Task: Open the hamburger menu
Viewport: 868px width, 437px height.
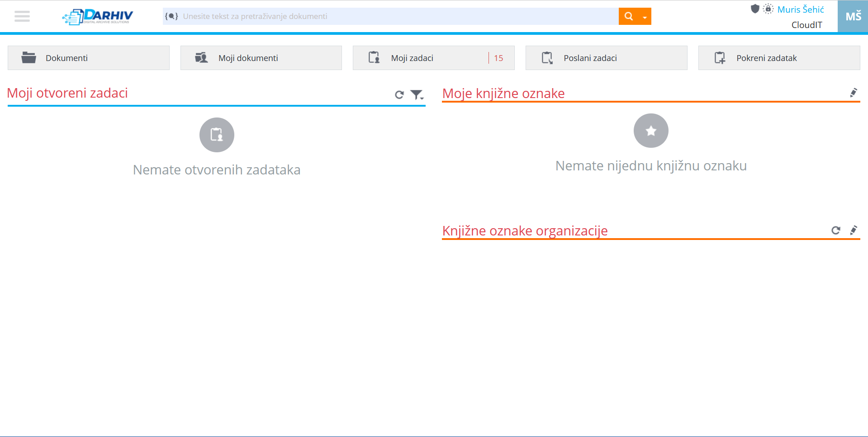Action: tap(22, 16)
